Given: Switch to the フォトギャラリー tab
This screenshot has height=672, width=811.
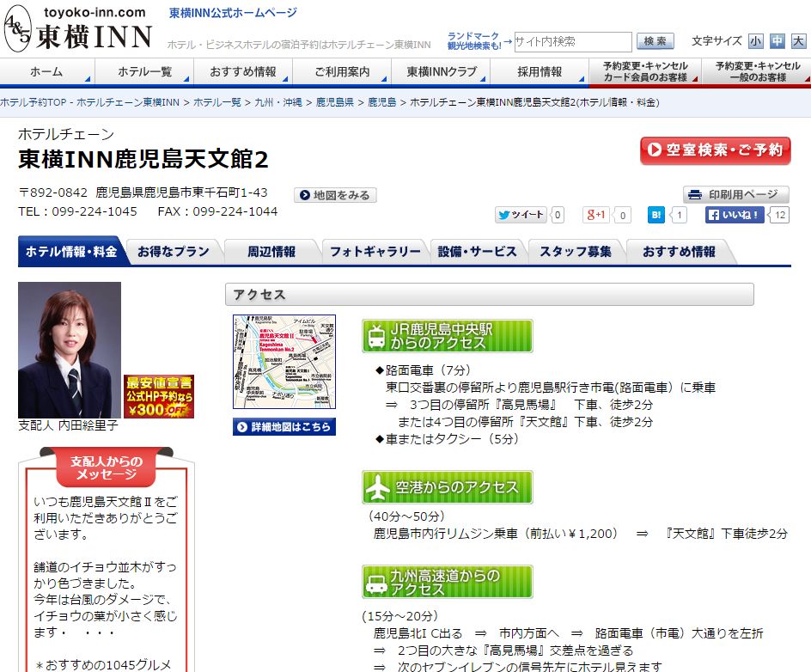Looking at the screenshot, I should click(375, 252).
